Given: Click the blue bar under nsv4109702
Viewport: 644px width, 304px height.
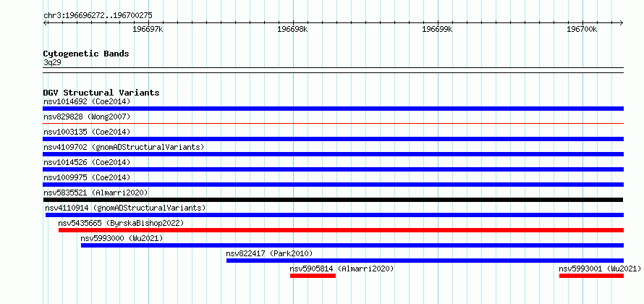Looking at the screenshot, I should click(333, 154).
